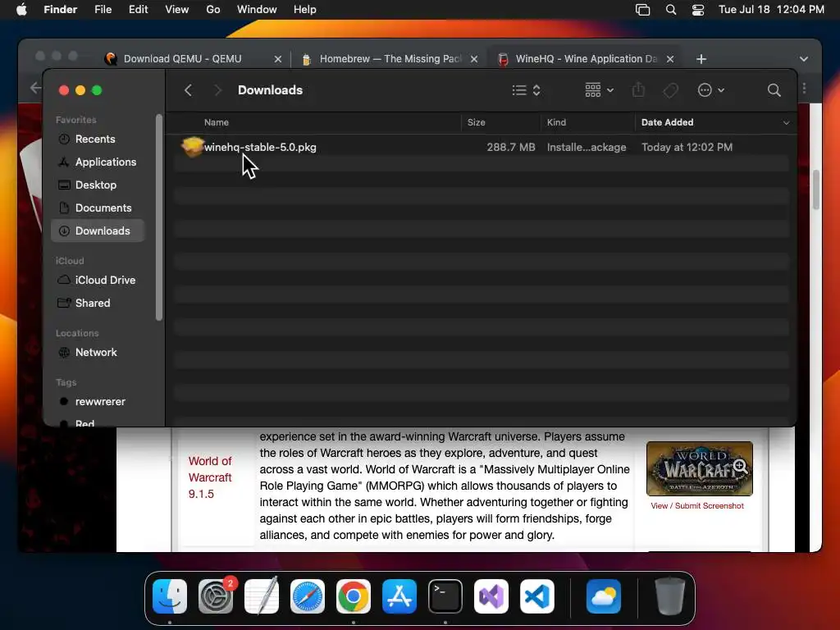
Task: Select Documents in Finder sidebar
Action: click(x=98, y=208)
